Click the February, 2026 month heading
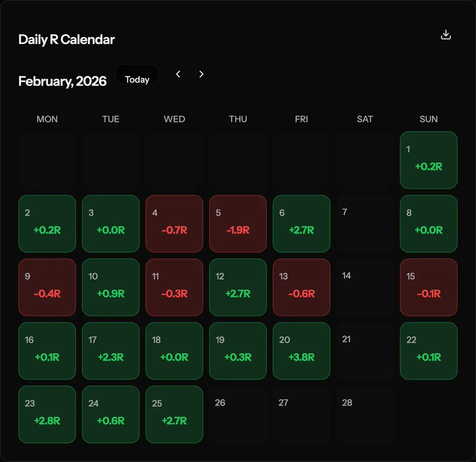This screenshot has height=462, width=476. pos(62,81)
